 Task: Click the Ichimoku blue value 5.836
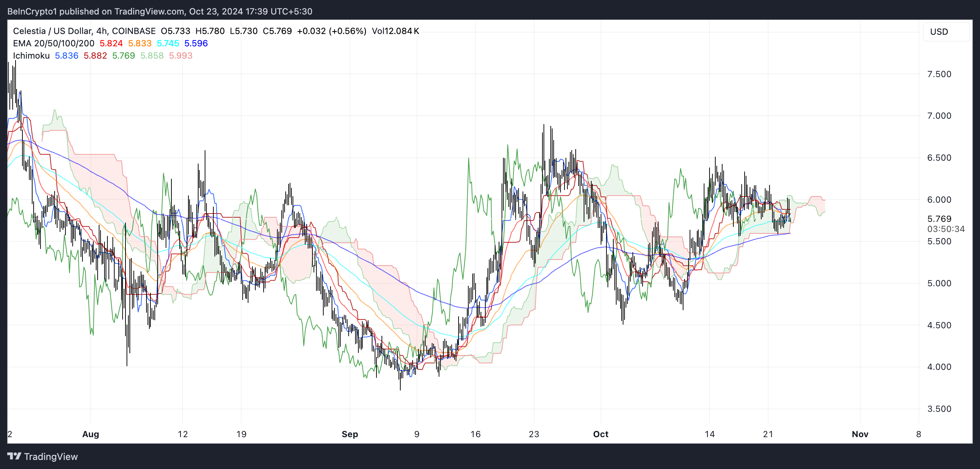click(x=67, y=56)
